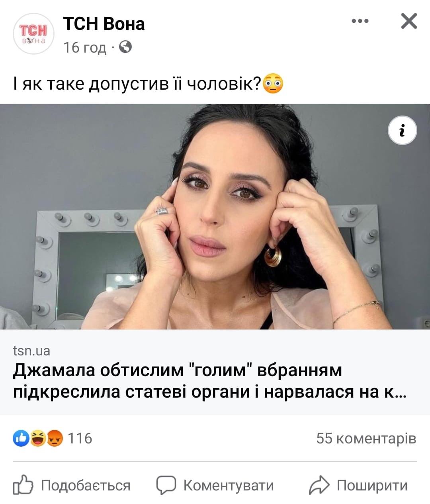Click the 16 год timestamp
Image resolution: width=430 pixels, height=504 pixels.
click(x=85, y=48)
